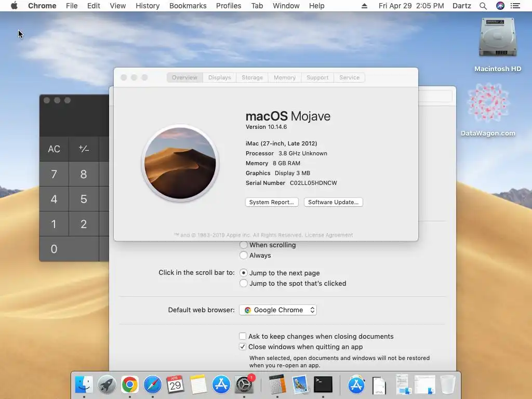Open the Chrome application menu

(x=42, y=6)
